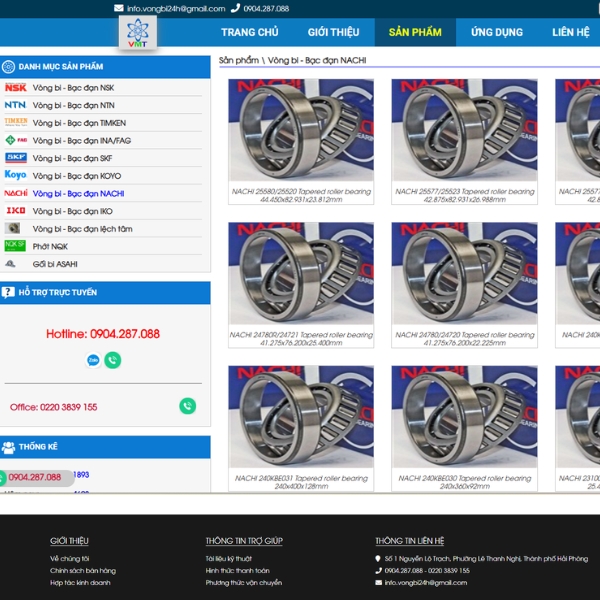
Task: Open the Vòng bi - Bạc đạn lệch tâm category
Action: click(x=83, y=228)
